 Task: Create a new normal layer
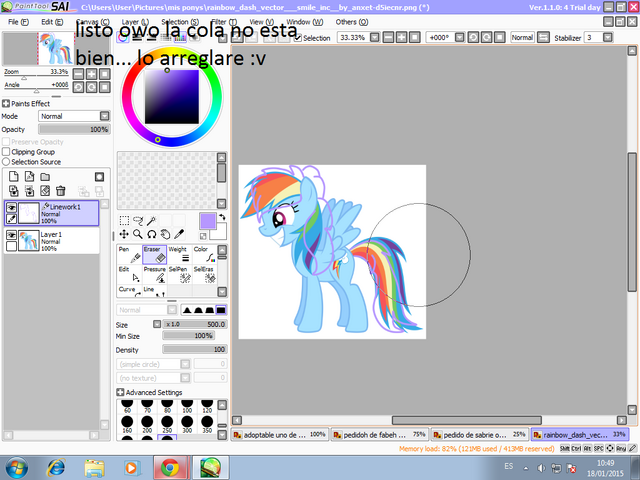pos(14,176)
